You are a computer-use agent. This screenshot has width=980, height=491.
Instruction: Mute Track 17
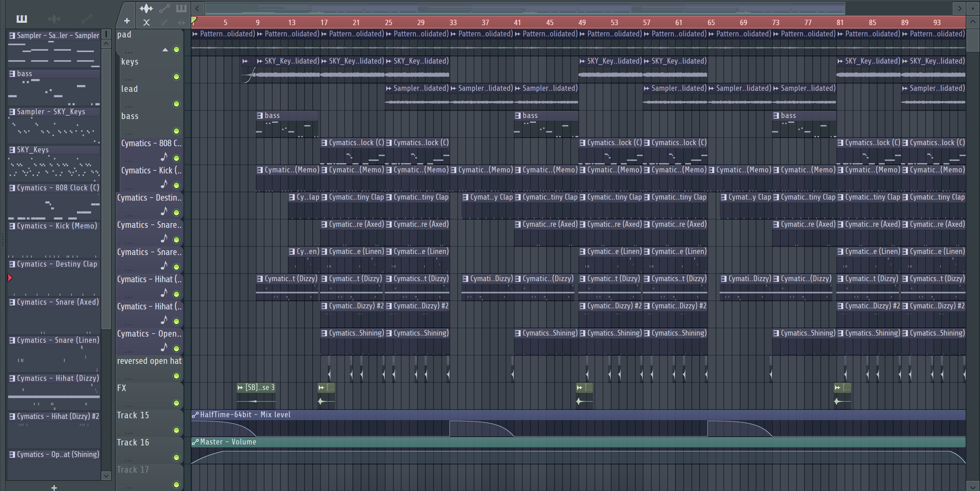[x=176, y=485]
